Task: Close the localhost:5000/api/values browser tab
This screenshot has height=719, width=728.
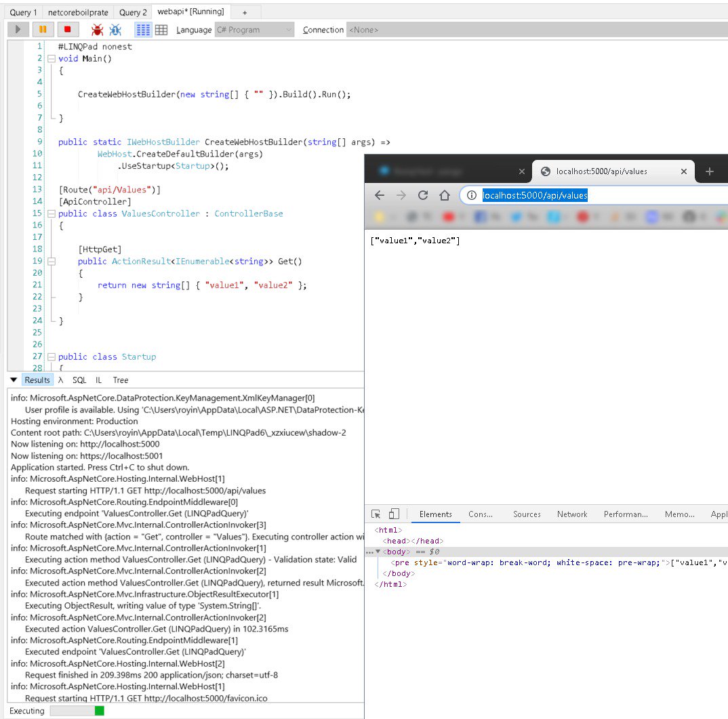Action: [x=684, y=171]
